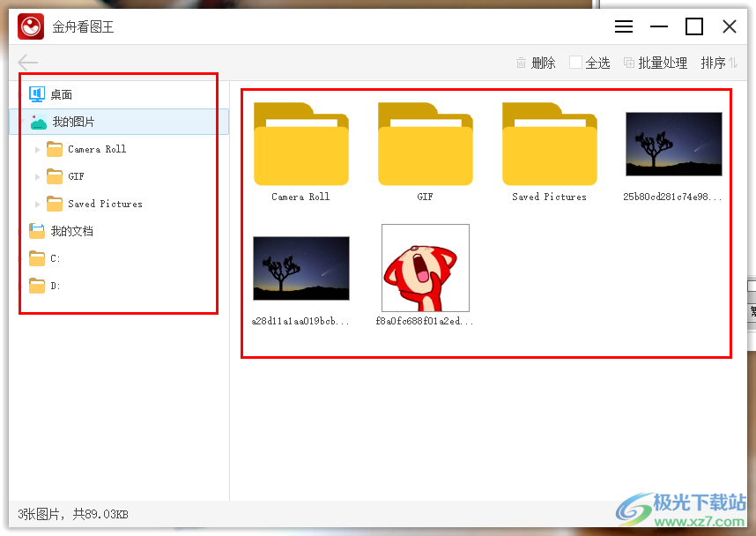Open the large GIF folder
The image size is (756, 536).
point(426,144)
